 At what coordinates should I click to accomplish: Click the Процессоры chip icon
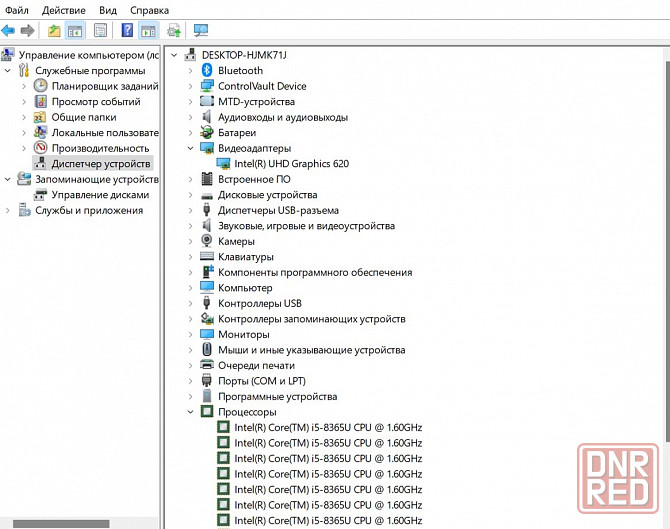pos(207,411)
